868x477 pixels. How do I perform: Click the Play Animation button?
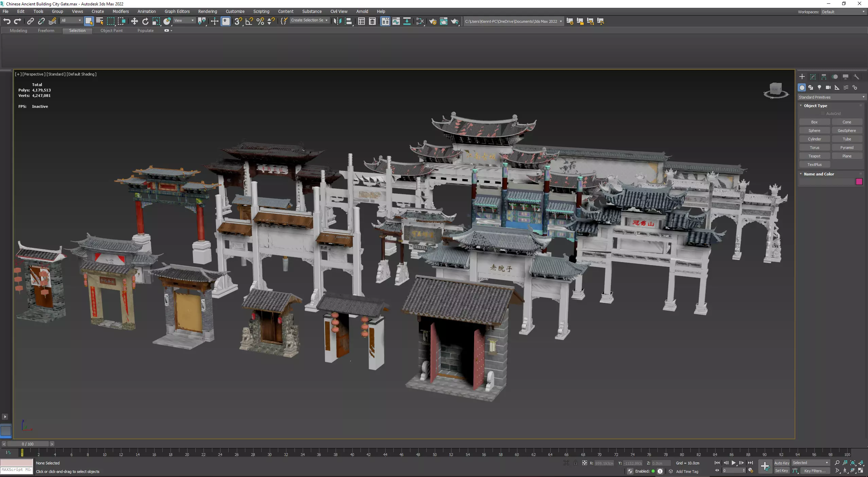pos(734,463)
